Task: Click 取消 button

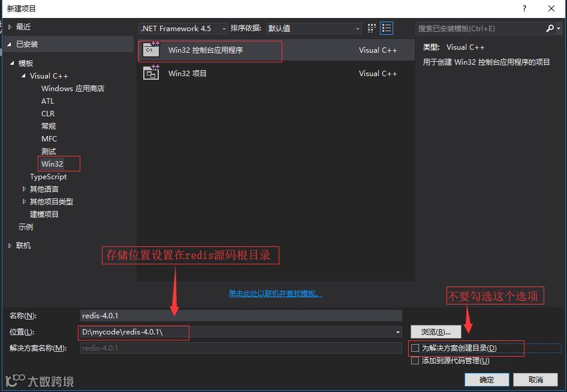Action: point(536,379)
